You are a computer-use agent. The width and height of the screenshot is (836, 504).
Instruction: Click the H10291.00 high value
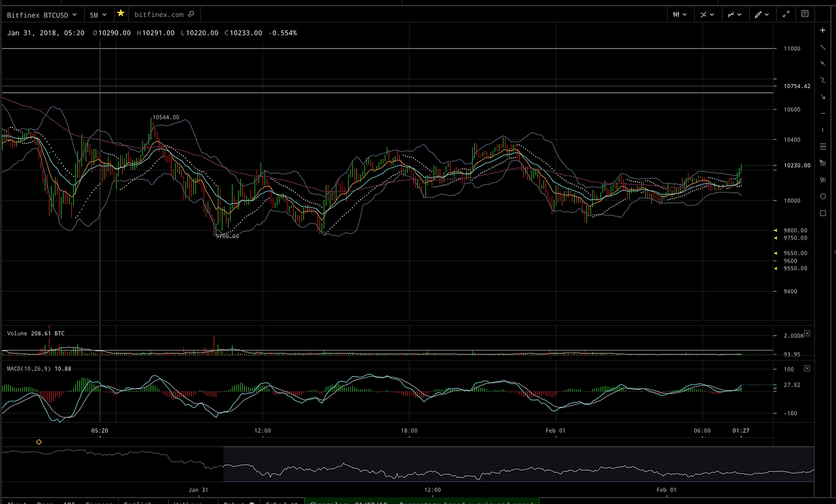155,33
